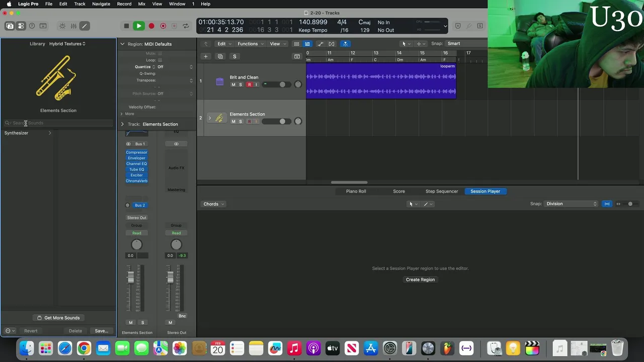
Task: Click the add track plus button
Action: click(x=205, y=56)
